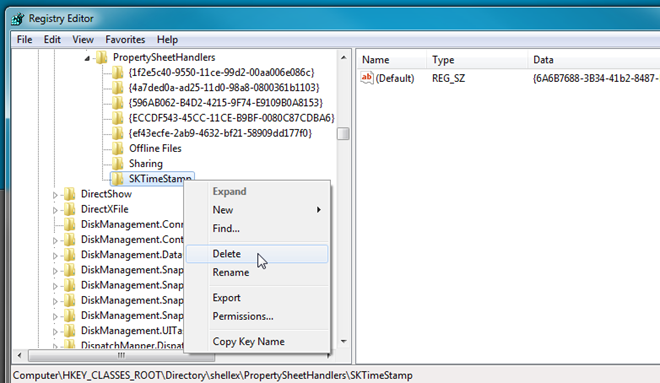
Task: Click the tree scroll down arrow
Action: coord(343,341)
